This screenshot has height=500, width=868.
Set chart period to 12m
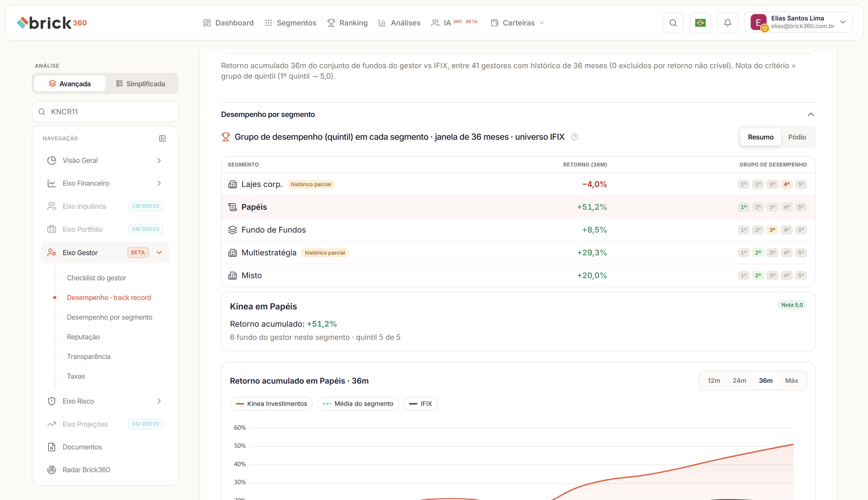[x=714, y=380]
